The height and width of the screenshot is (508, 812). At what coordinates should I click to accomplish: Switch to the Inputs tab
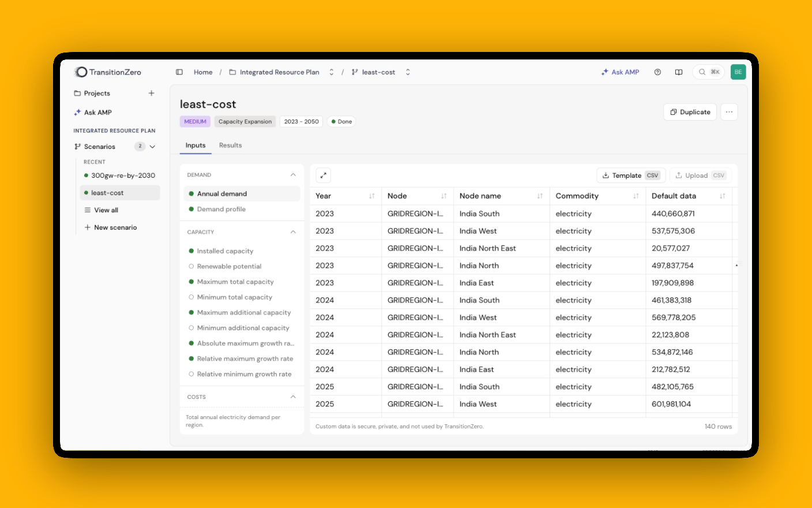[196, 145]
